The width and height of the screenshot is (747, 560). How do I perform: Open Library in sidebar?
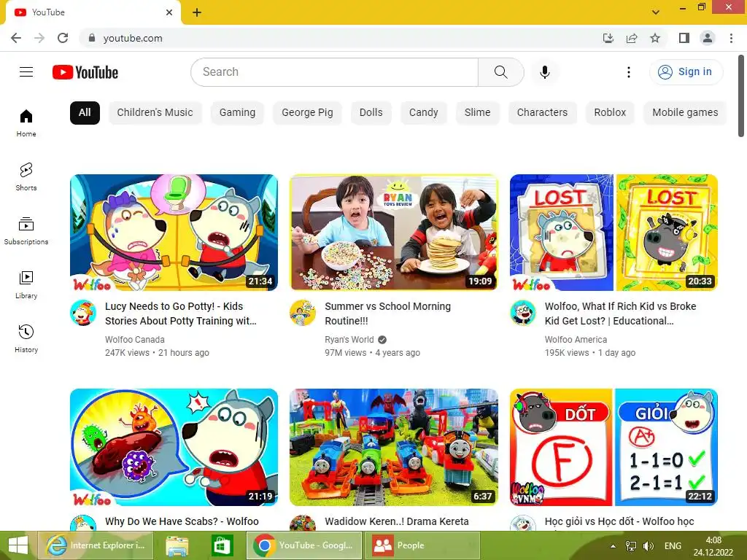26,284
